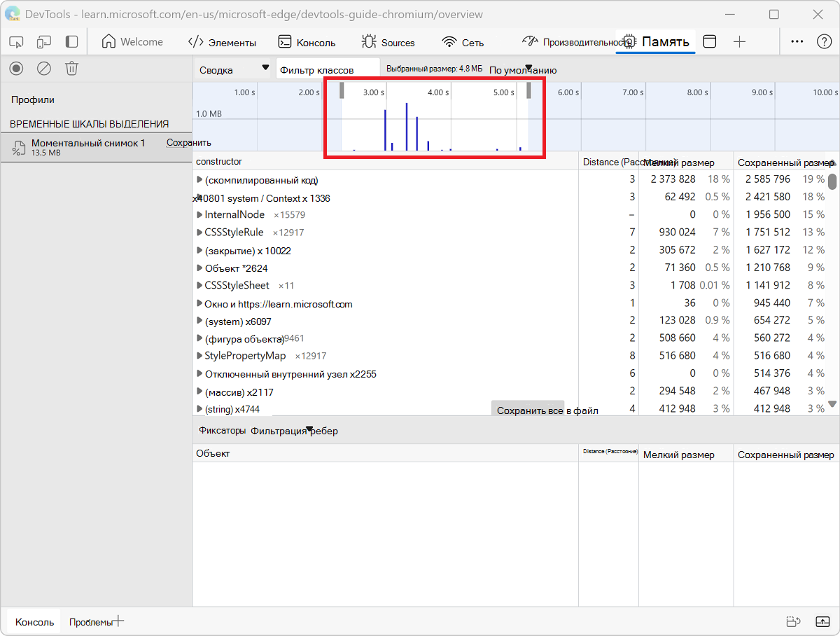Toggle the device emulation icon

pyautogui.click(x=44, y=42)
